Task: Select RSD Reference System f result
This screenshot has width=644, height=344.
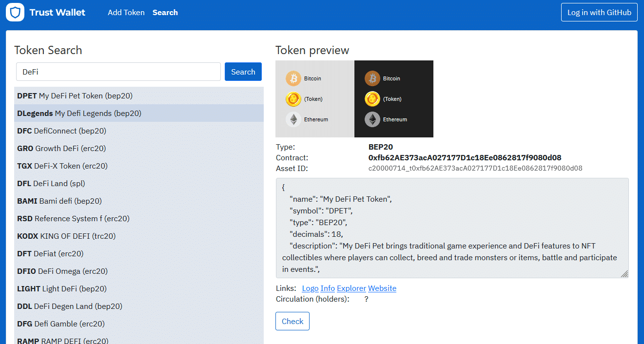Action: 139,219
